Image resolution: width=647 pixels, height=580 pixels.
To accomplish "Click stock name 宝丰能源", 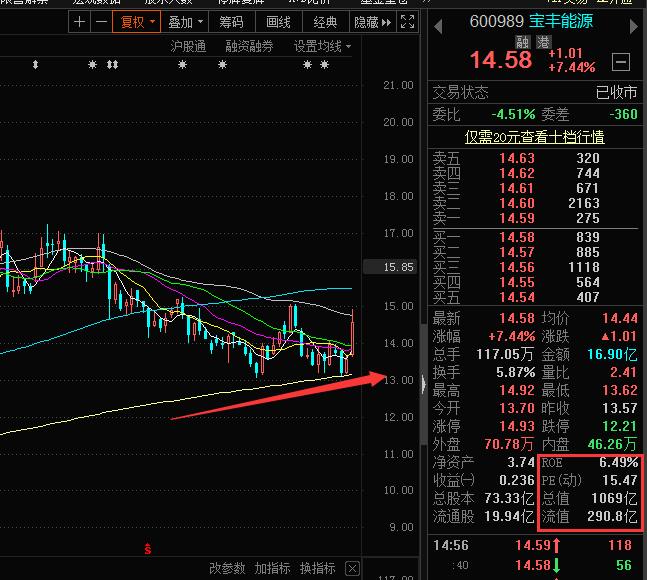I will 561,21.
